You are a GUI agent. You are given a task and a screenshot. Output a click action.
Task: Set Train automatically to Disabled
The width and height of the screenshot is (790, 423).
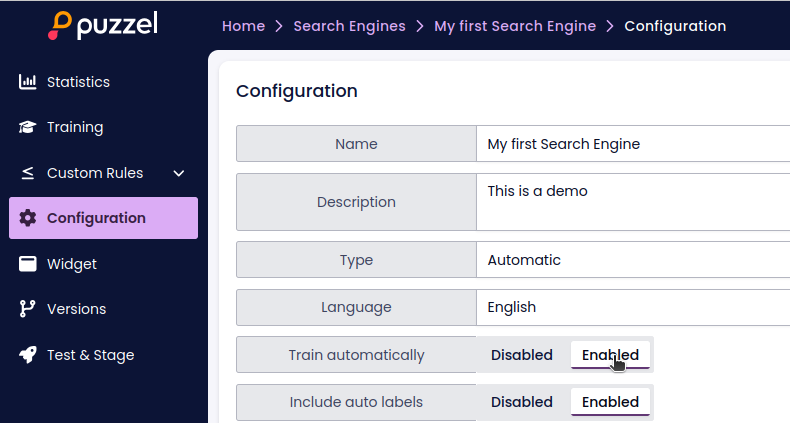pyautogui.click(x=521, y=355)
